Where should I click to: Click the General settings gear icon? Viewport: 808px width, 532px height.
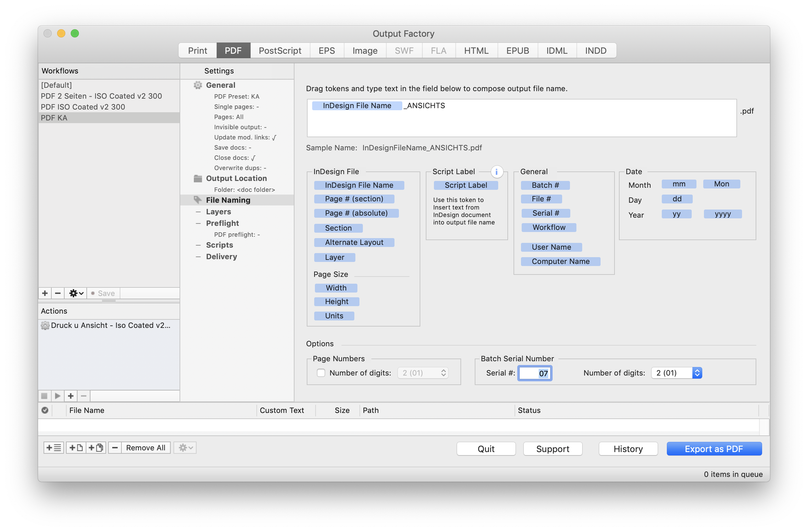click(198, 85)
